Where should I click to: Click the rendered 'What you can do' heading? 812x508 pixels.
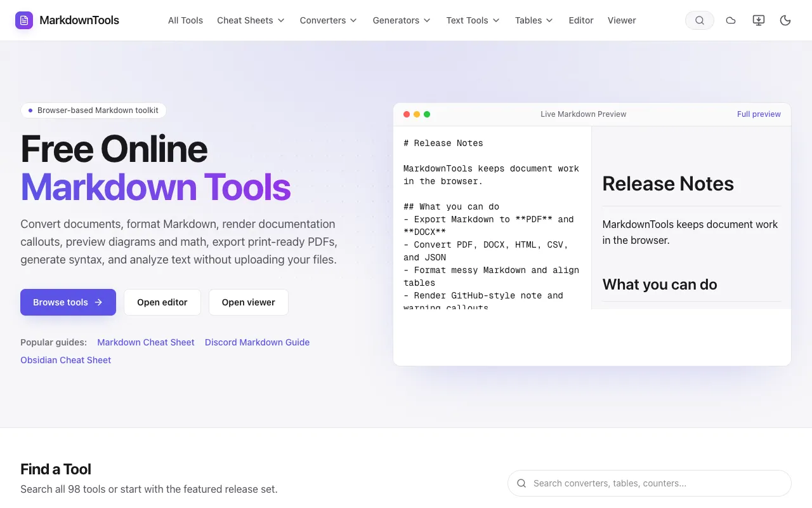click(660, 284)
